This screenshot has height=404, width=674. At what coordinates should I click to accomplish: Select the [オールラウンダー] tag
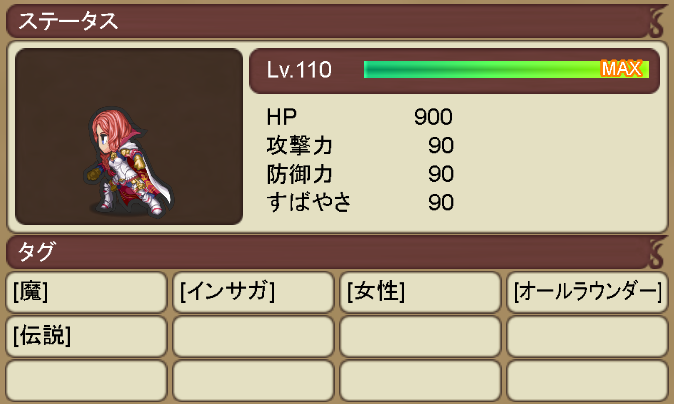[587, 292]
